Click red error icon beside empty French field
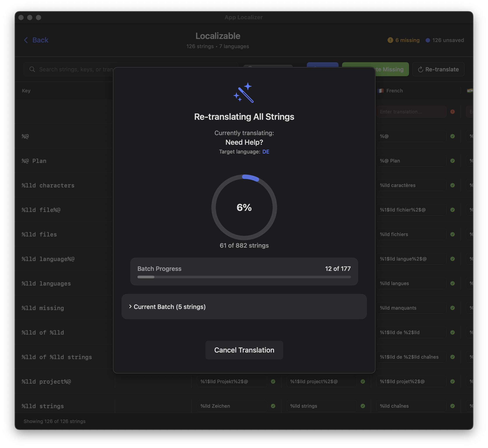 point(452,112)
